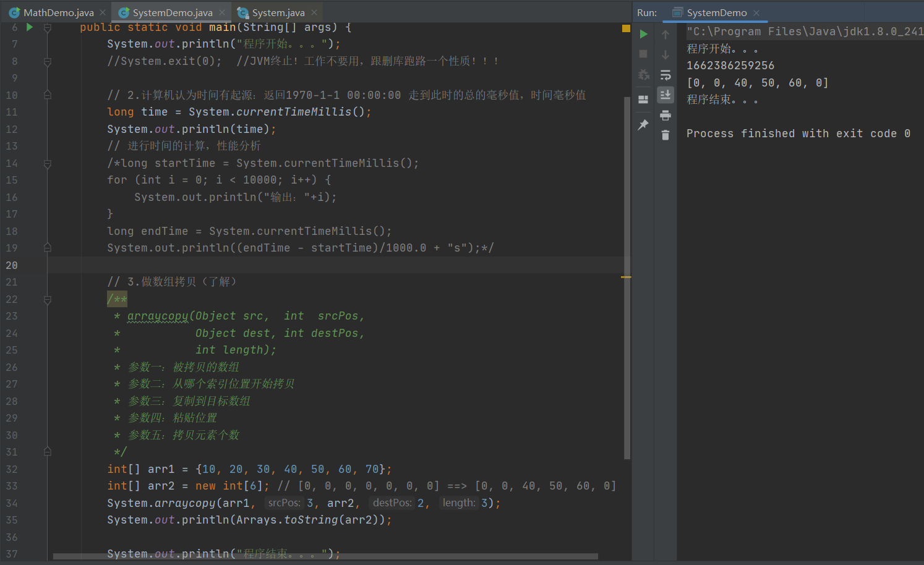
Task: Click the Print console output icon
Action: [665, 116]
